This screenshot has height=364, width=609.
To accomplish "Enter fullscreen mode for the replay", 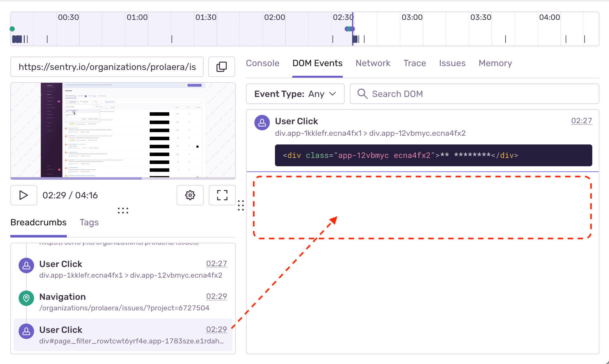I will click(222, 195).
